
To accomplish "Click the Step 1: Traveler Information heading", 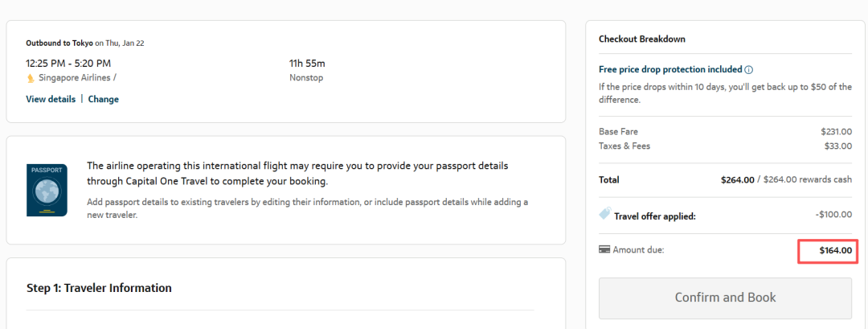I will pos(99,288).
